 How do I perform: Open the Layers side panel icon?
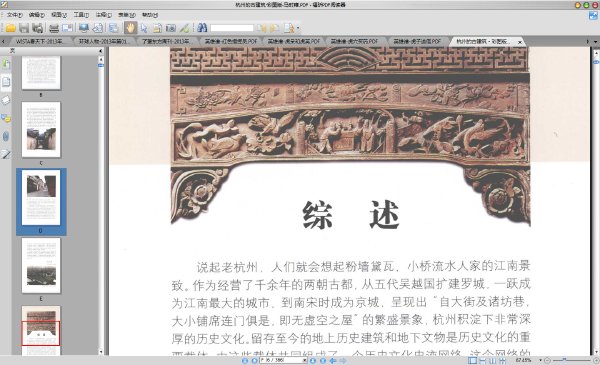(6, 100)
